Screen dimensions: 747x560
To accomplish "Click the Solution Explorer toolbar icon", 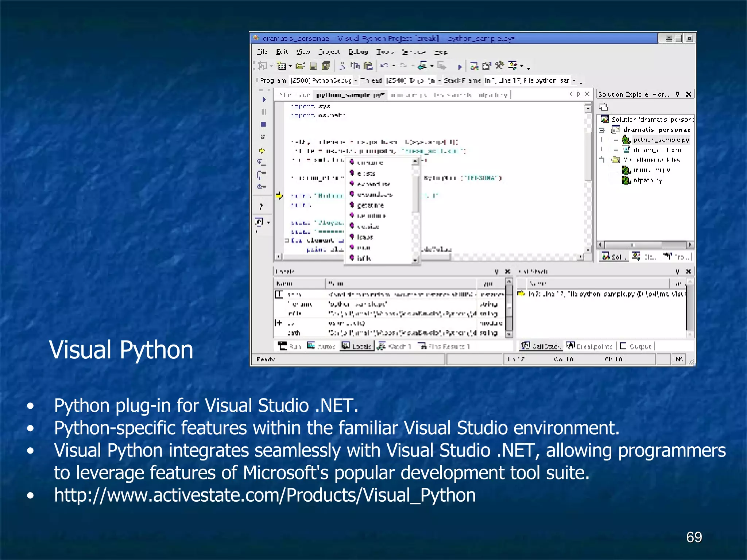I will click(x=474, y=66).
